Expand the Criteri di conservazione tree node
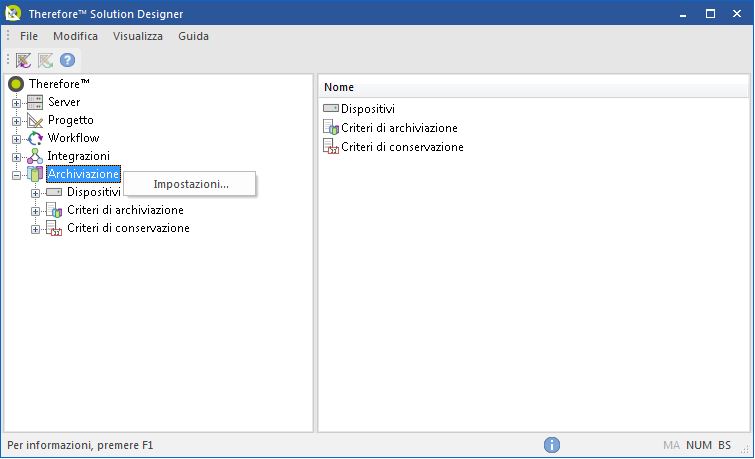This screenshot has height=459, width=755. (35, 229)
